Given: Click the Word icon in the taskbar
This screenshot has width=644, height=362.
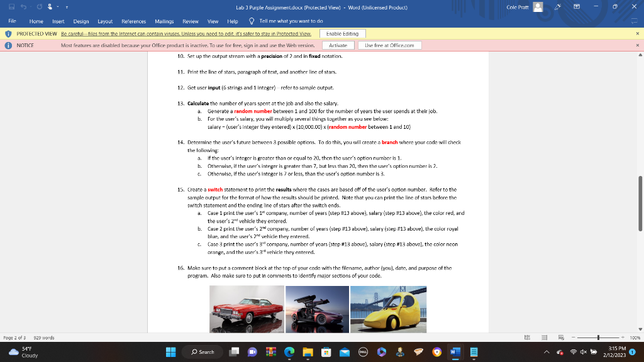Looking at the screenshot, I should click(455, 352).
